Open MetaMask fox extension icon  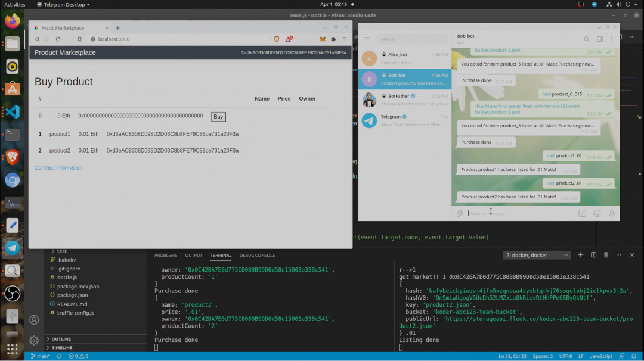click(323, 39)
